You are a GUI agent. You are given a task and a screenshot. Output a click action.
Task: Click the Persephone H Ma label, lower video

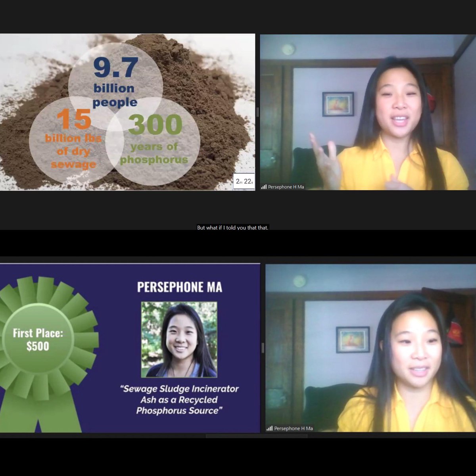[x=294, y=428]
